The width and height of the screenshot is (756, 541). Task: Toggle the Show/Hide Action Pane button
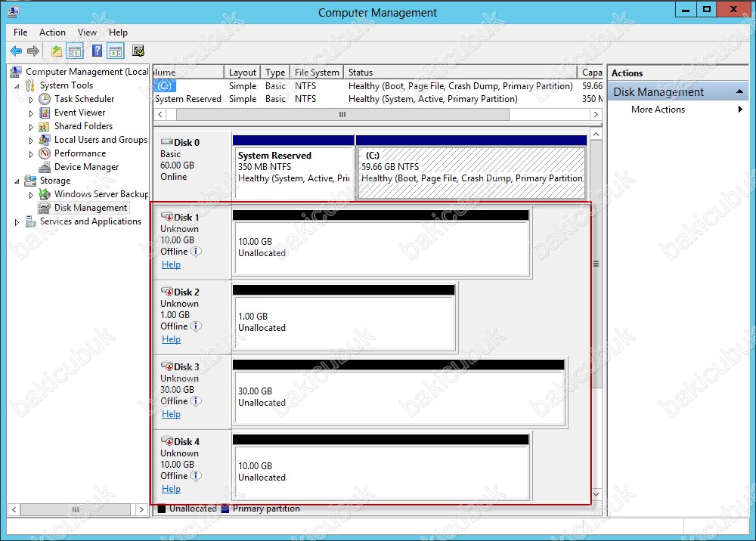click(x=116, y=51)
